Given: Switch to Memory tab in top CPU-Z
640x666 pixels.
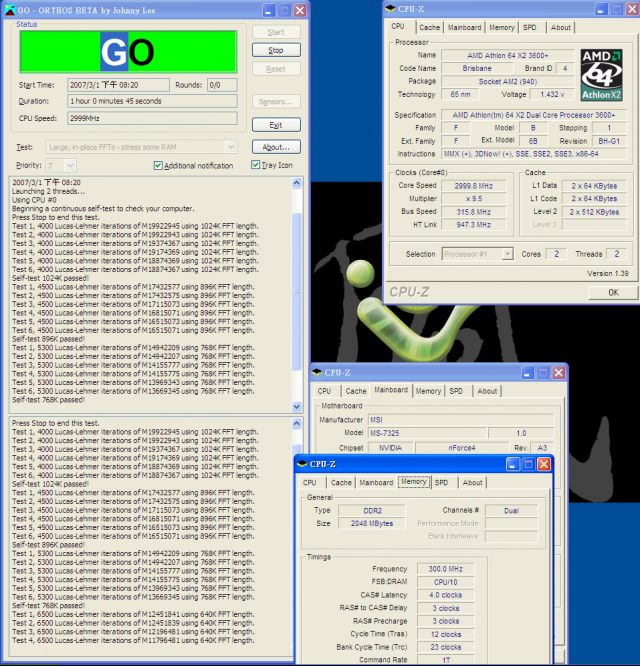Looking at the screenshot, I should point(502,28).
